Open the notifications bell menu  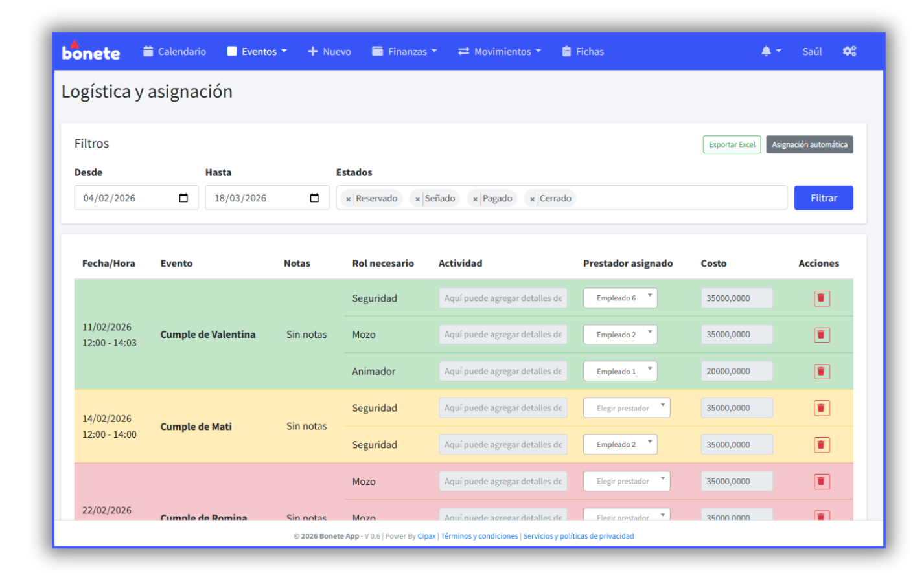click(x=770, y=52)
